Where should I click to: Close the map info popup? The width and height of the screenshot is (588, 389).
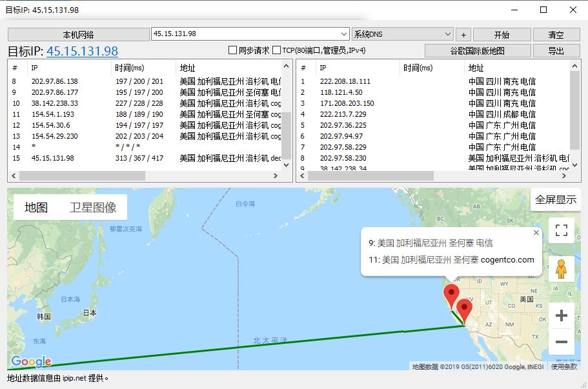[536, 233]
